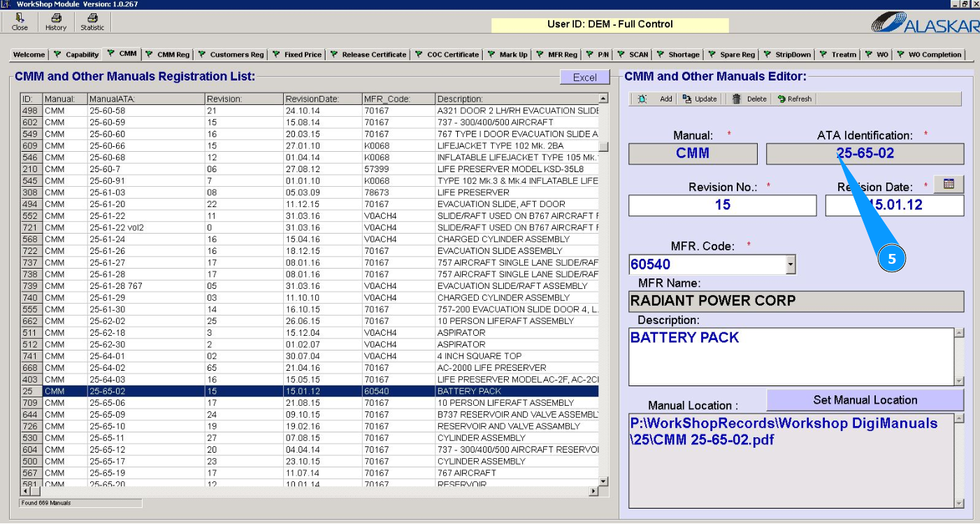Expand the MFR. Code dropdown

pyautogui.click(x=791, y=264)
